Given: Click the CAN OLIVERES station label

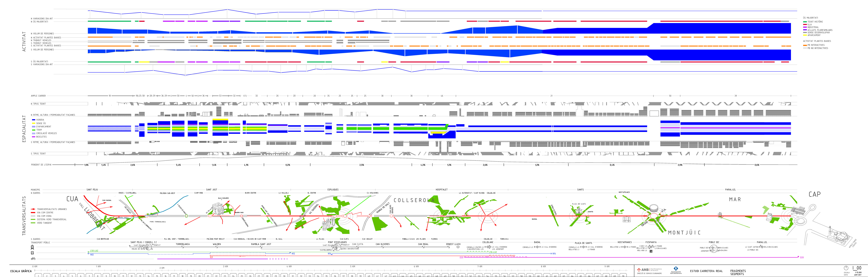Looking at the screenshot, I should [x=382, y=244].
